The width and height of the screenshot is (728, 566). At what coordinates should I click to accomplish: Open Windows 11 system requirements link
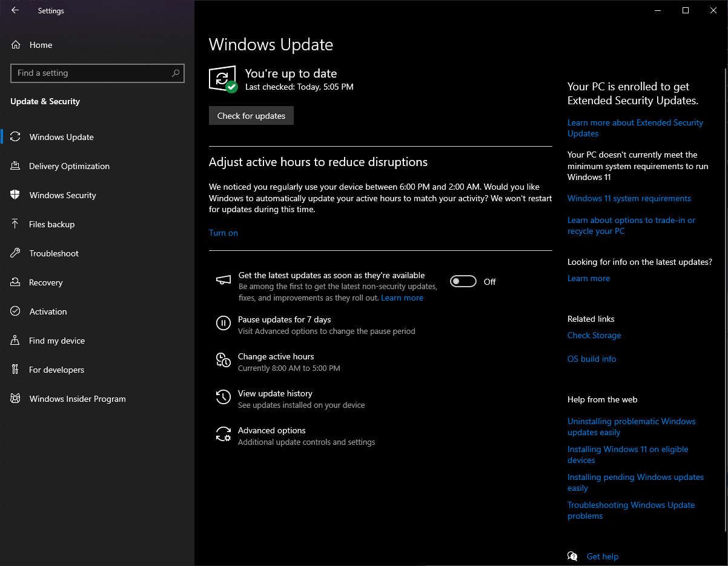(629, 198)
